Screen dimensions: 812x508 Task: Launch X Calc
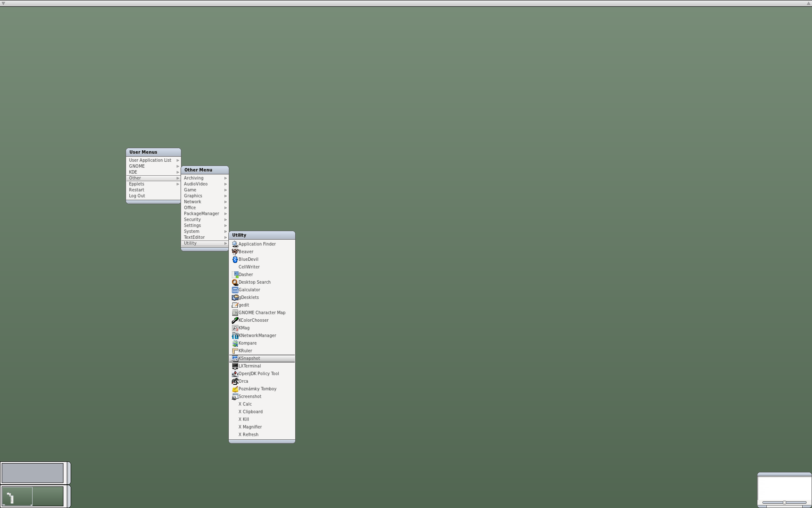tap(262, 404)
